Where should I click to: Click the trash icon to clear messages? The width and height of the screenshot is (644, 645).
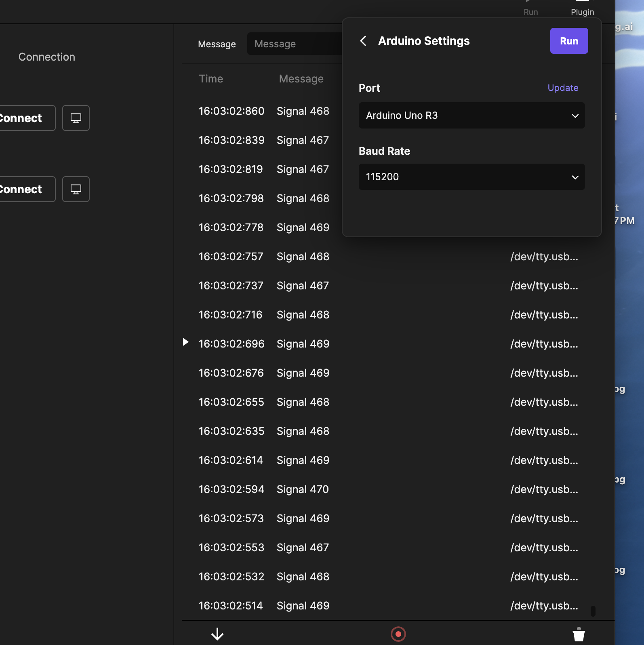(x=579, y=634)
